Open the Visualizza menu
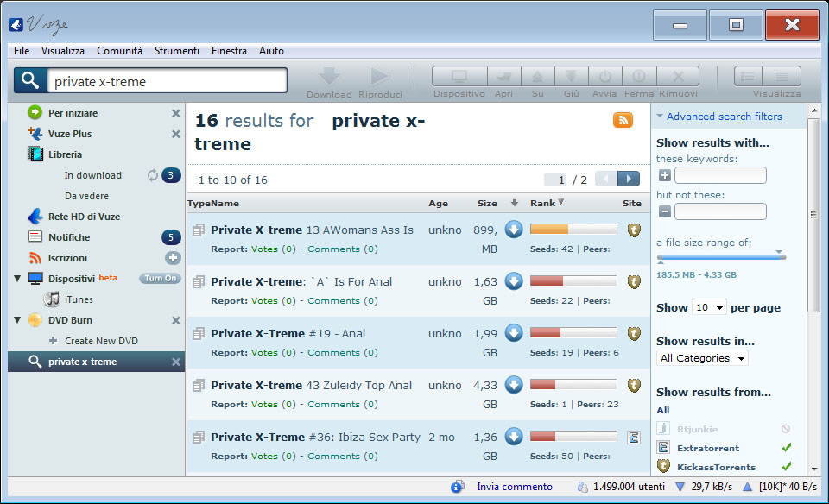 62,51
